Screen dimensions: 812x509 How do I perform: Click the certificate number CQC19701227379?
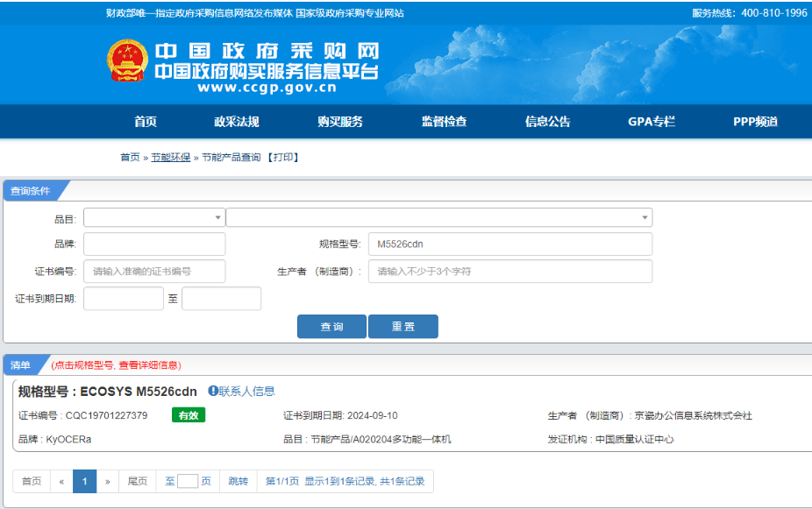[106, 415]
